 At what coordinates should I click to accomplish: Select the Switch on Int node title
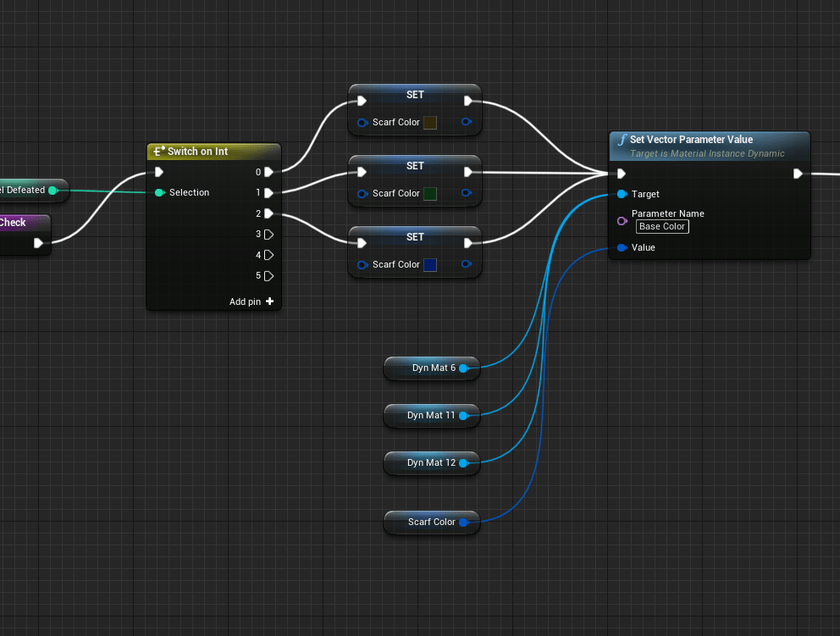click(197, 152)
